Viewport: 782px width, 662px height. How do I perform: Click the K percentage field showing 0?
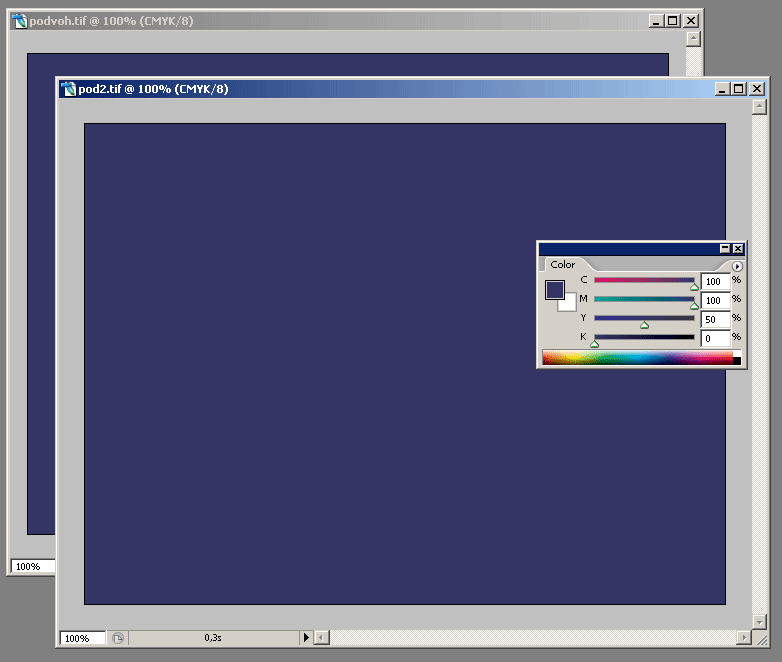click(715, 338)
